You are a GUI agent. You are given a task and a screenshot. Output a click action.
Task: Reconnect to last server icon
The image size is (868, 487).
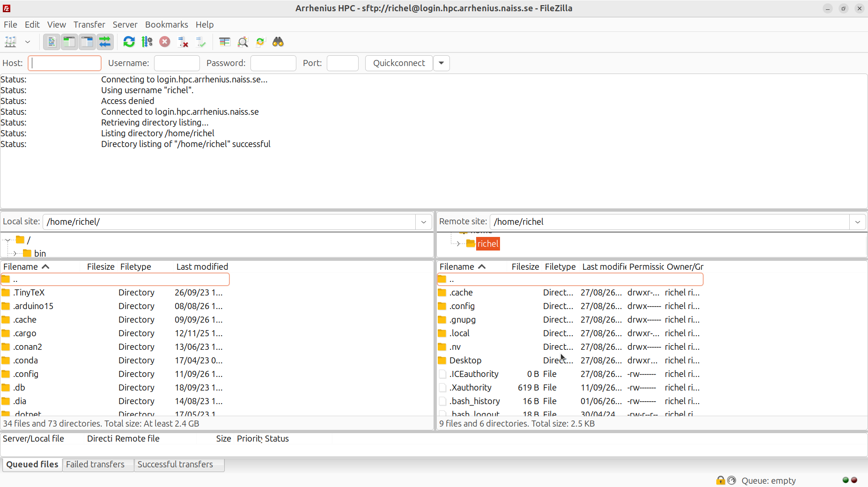click(x=201, y=42)
